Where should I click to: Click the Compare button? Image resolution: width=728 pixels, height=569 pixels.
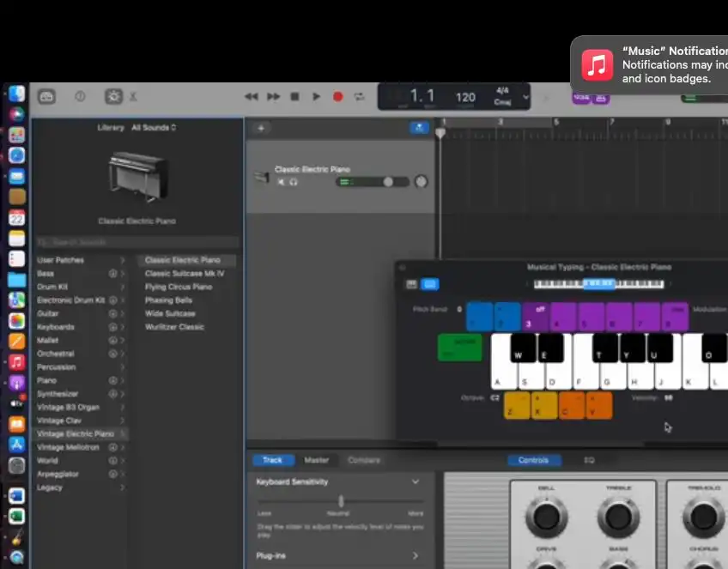pyautogui.click(x=364, y=460)
